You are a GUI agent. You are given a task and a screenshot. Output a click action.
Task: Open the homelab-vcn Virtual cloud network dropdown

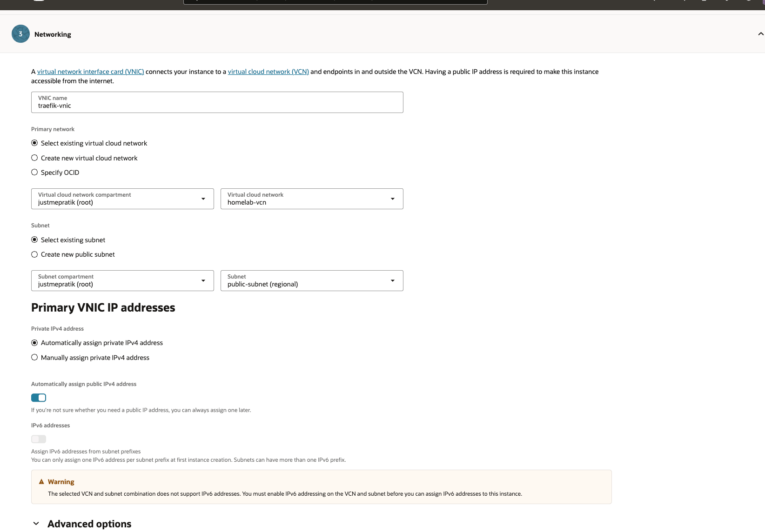coord(312,199)
